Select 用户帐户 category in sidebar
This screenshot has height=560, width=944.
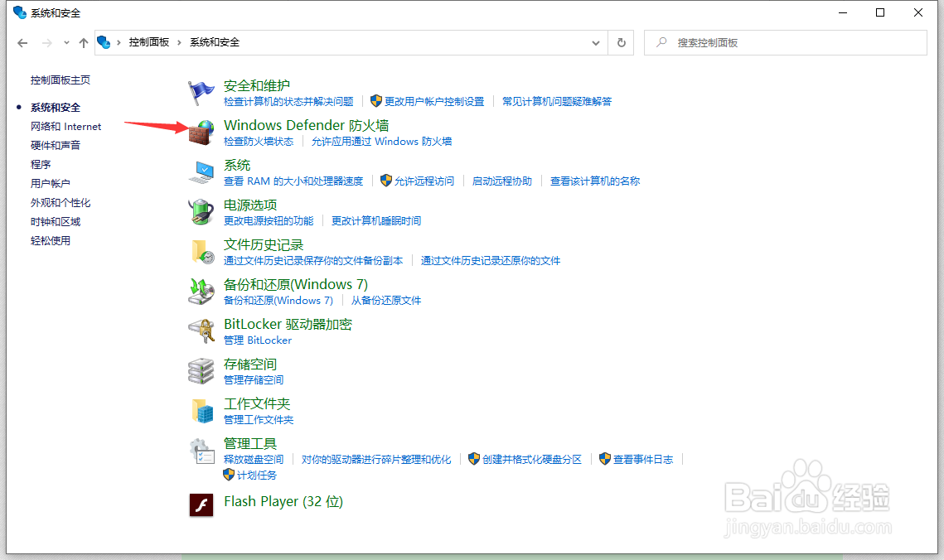[x=50, y=183]
